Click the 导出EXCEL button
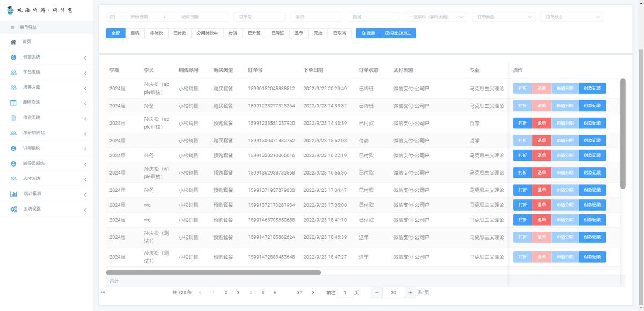Screen dimensions: 644x311 [x=398, y=33]
